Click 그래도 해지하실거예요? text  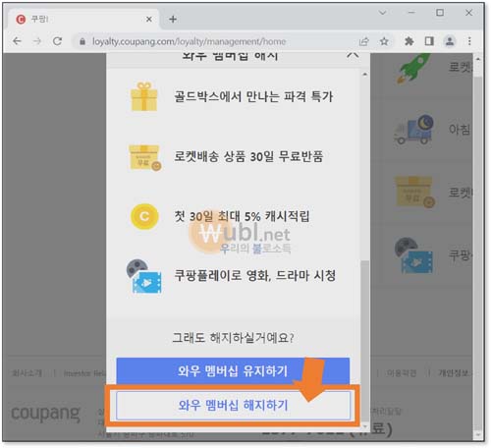[233, 337]
